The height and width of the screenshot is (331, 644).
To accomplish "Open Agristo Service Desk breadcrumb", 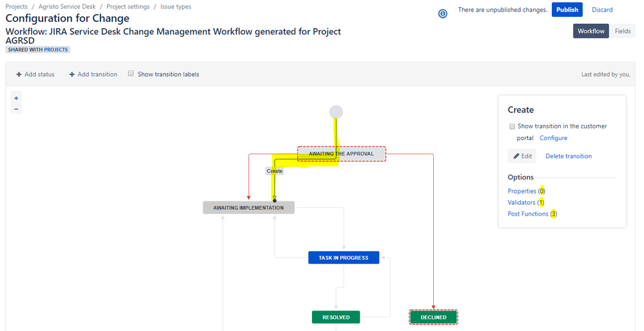I will (67, 6).
